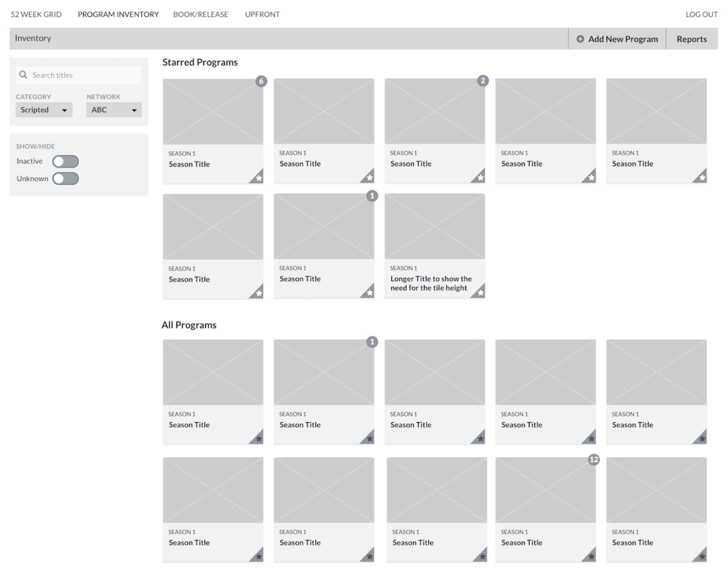Open the thumbnail of the badge 6 program
Screen dimensions: 728x569
pyautogui.click(x=213, y=112)
